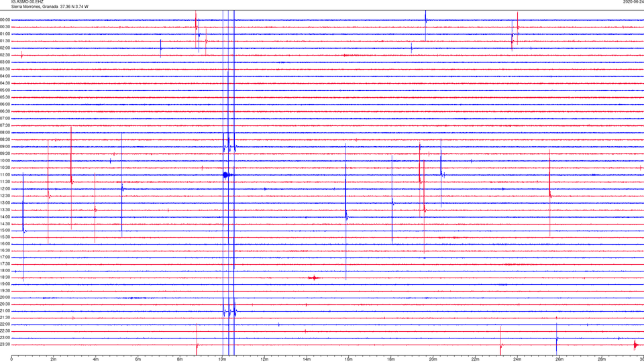Select the 08:30 trace time label
The image size is (644, 362).
[5, 139]
